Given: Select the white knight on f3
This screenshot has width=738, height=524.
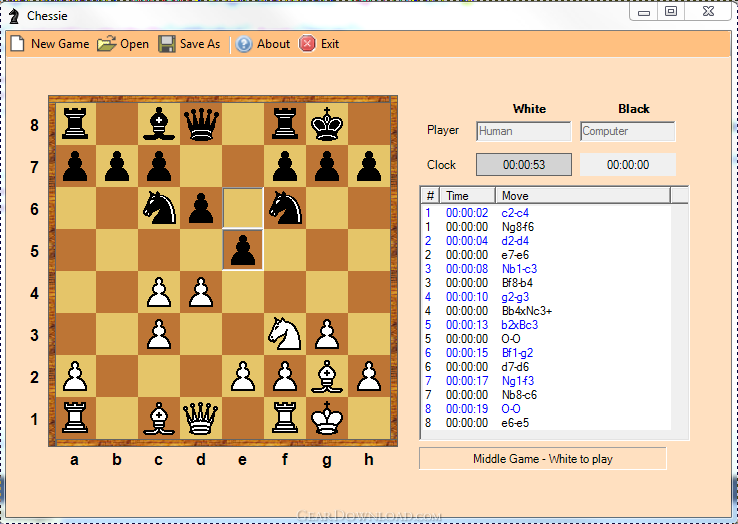Looking at the screenshot, I should click(285, 334).
